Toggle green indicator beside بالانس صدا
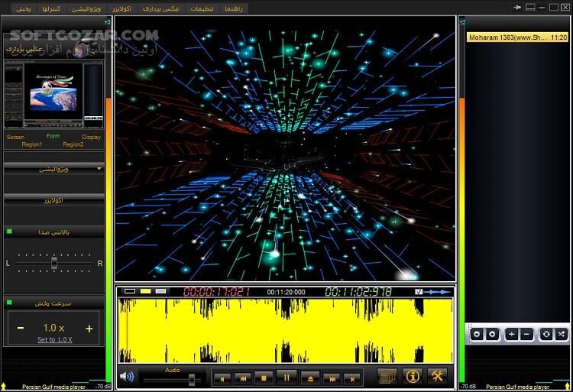 (9, 231)
